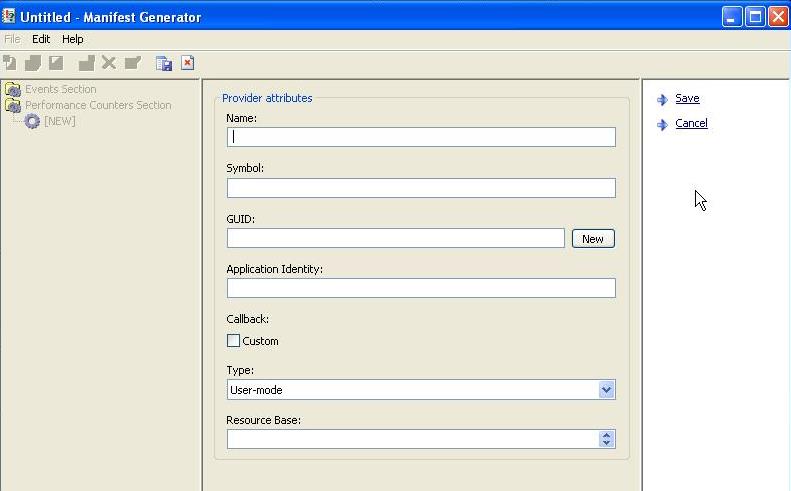Open the Edit menu
Screen dimensions: 791x491
[x=41, y=39]
